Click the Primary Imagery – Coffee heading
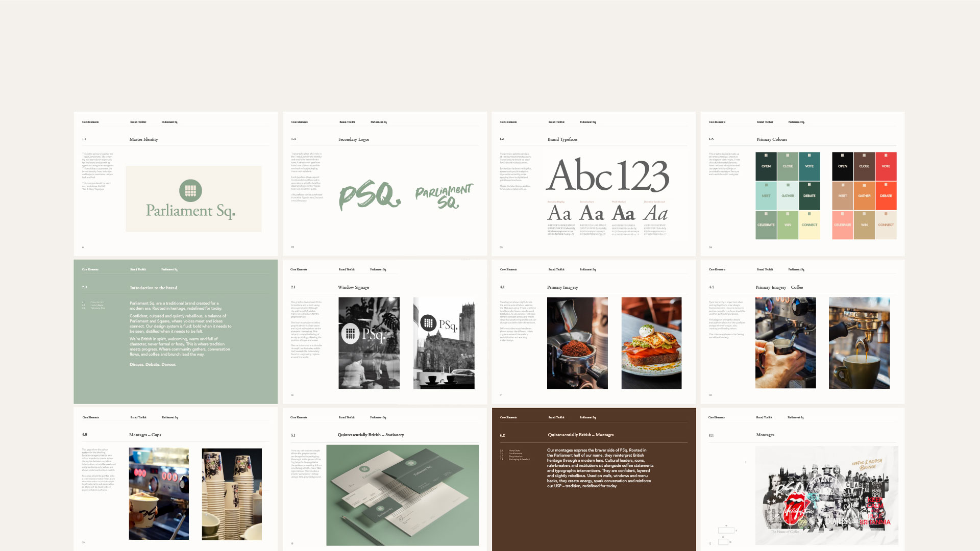Screen dimensions: 980x551 pos(779,287)
